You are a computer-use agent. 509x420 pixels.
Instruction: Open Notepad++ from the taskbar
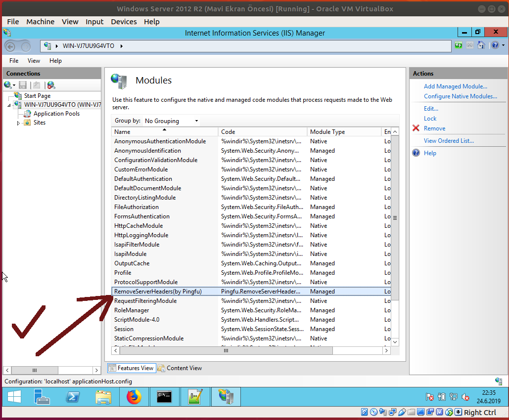pyautogui.click(x=195, y=396)
